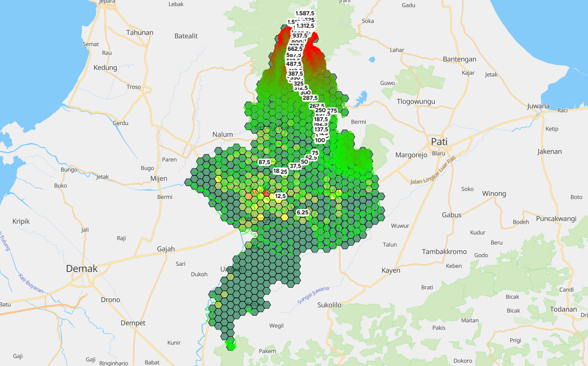Click the 37,5 contour label
Image resolution: width=588 pixels, height=366 pixels.
click(x=295, y=166)
